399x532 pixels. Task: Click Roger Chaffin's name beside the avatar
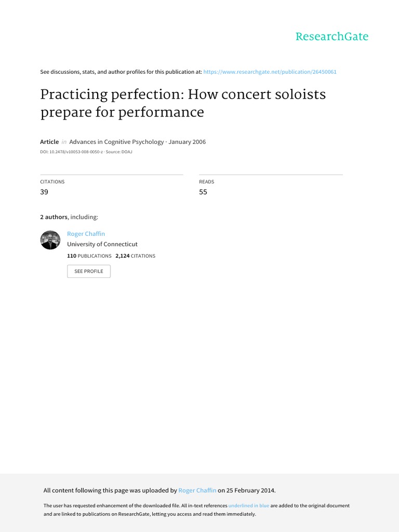coord(86,234)
